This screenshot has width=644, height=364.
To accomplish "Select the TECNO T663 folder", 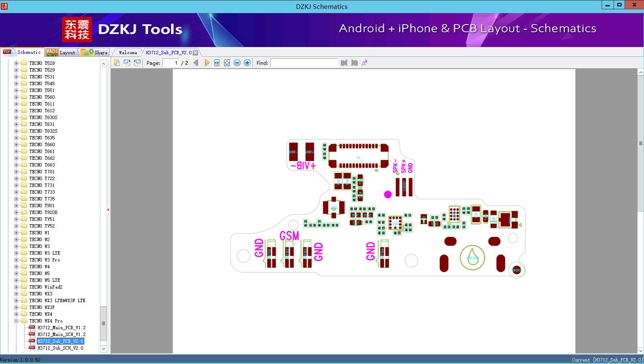I will coord(42,165).
